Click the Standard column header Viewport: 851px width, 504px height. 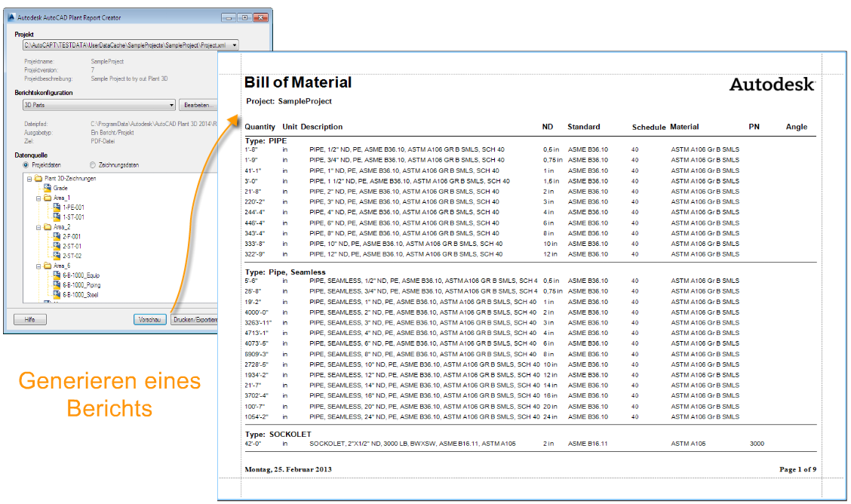pyautogui.click(x=584, y=127)
